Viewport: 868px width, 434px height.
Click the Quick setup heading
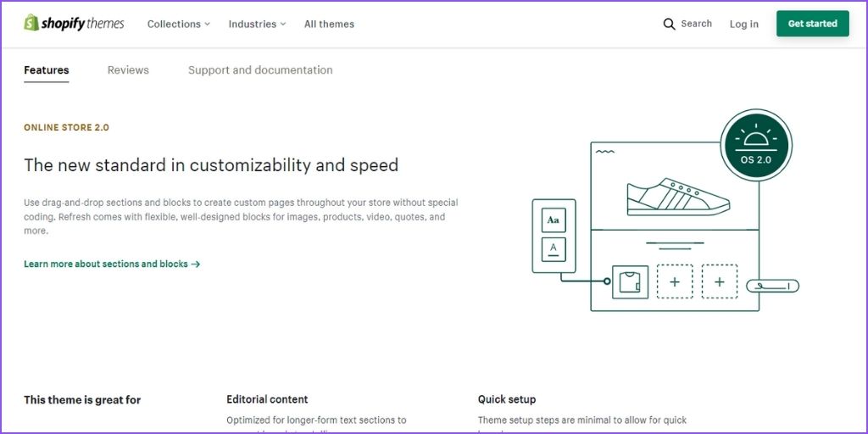[x=507, y=399]
